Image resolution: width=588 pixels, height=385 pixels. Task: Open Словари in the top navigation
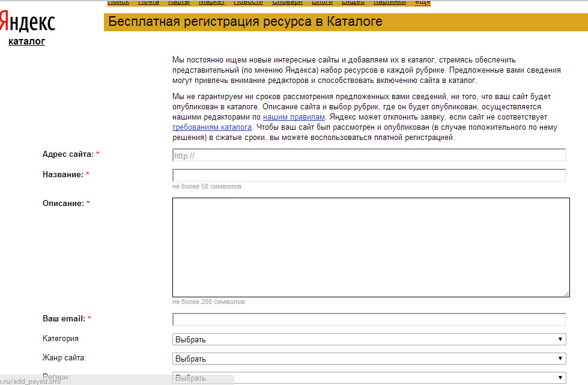tap(287, 2)
